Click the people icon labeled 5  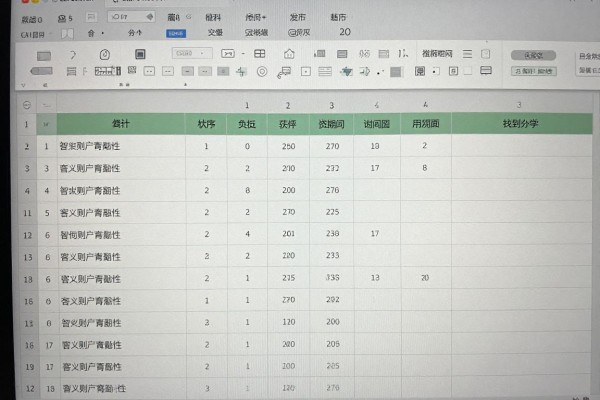(65, 18)
